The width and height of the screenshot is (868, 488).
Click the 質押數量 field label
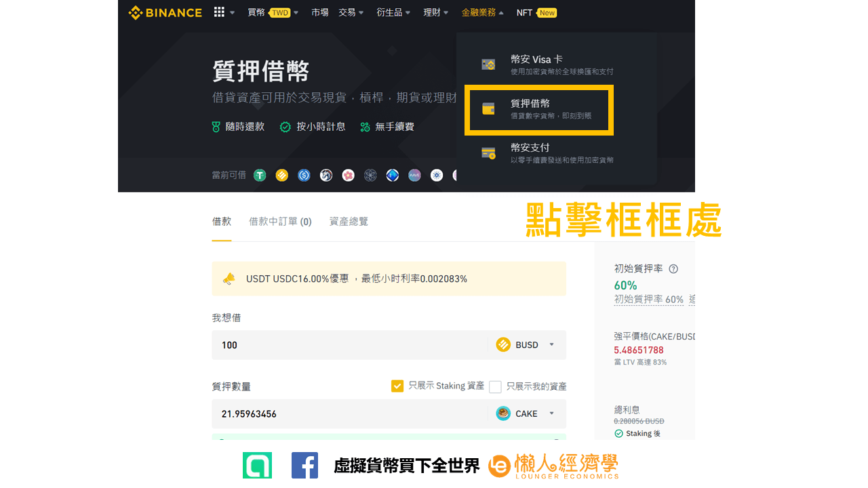231,387
